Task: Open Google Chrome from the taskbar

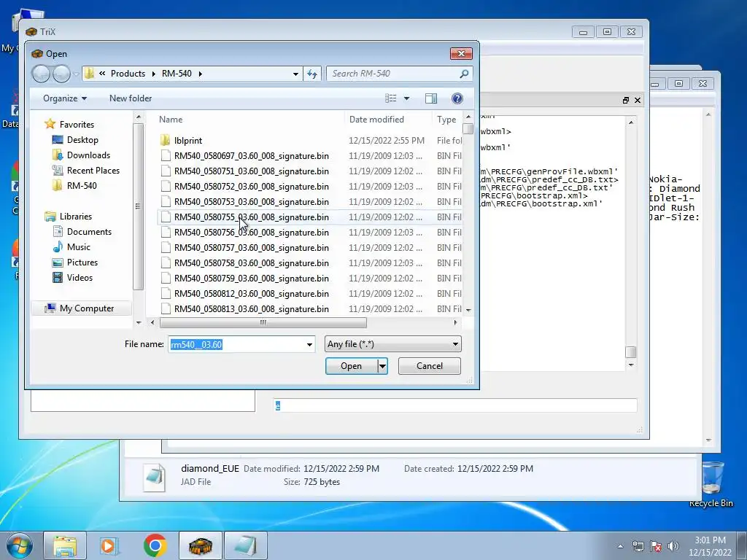Action: coord(155,545)
